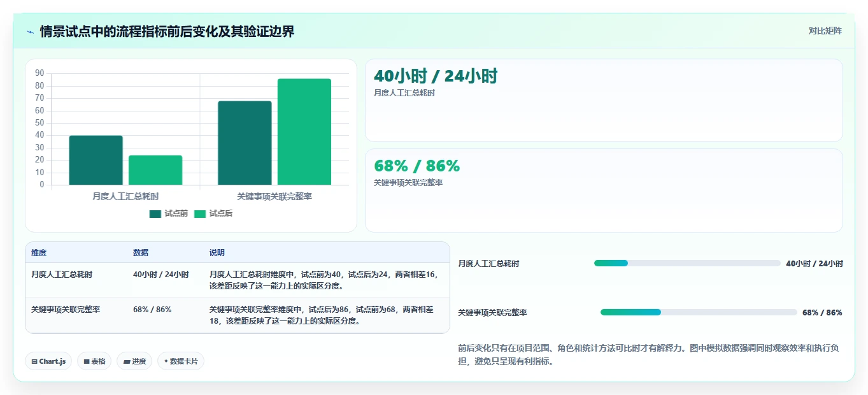Click the 数据 column header
868x395 pixels.
[141, 253]
